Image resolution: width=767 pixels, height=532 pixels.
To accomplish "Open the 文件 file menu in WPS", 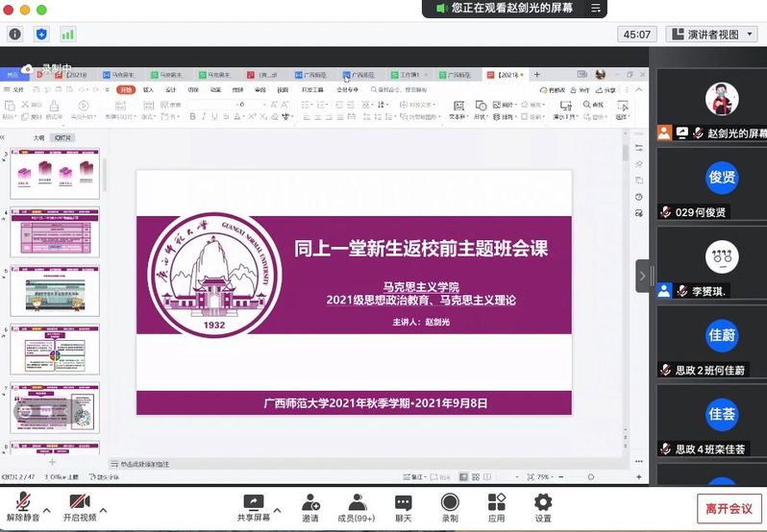I will pyautogui.click(x=14, y=90).
